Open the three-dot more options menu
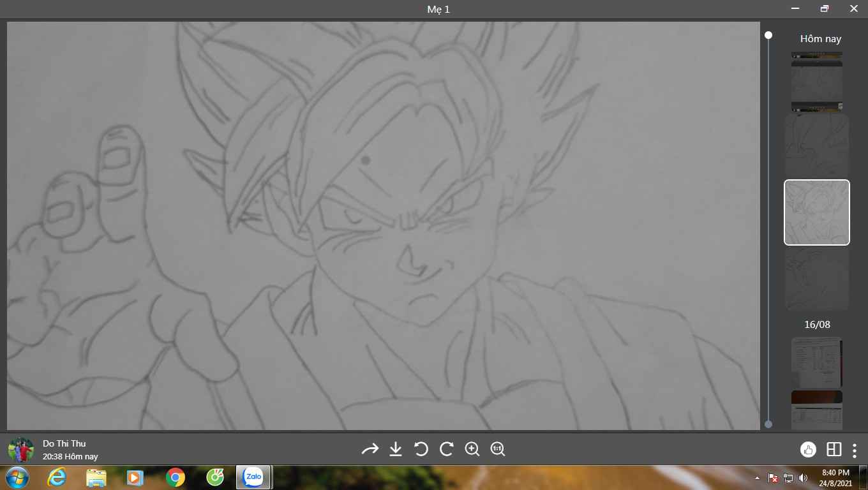 click(x=855, y=450)
